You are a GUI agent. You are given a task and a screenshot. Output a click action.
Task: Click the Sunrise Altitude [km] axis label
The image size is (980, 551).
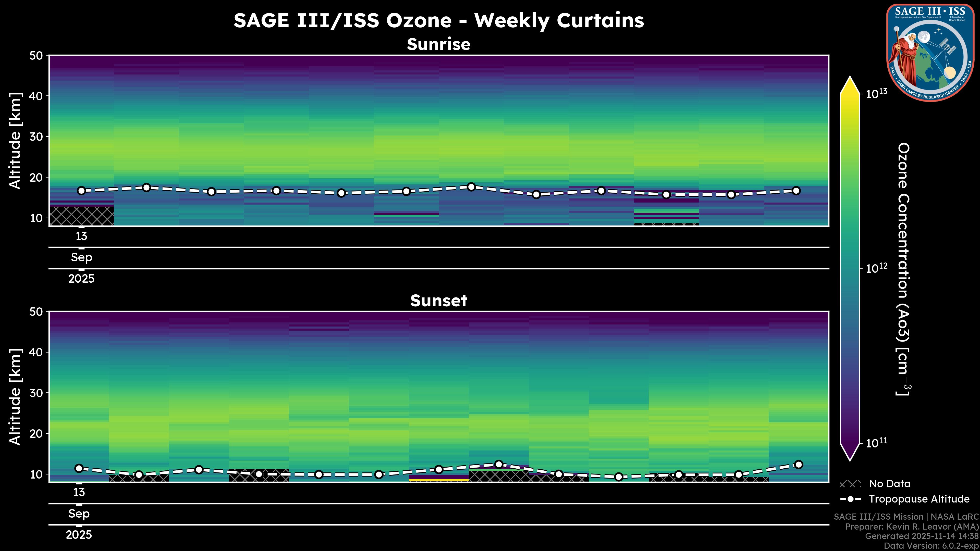(x=15, y=141)
